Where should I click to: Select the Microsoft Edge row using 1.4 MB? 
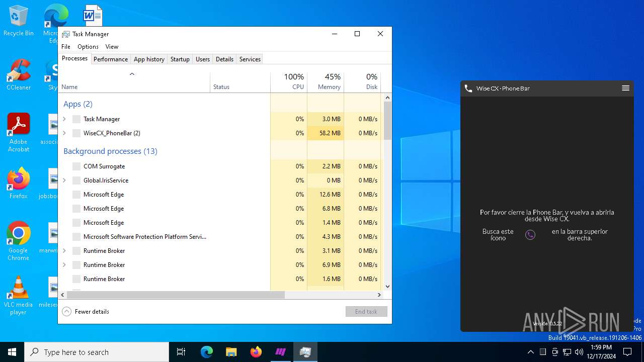(220, 223)
